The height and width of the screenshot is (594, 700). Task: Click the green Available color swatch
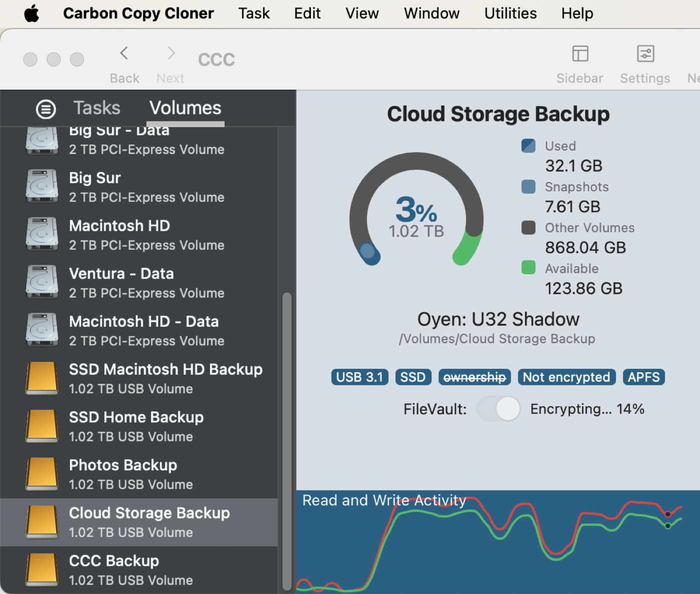(528, 267)
